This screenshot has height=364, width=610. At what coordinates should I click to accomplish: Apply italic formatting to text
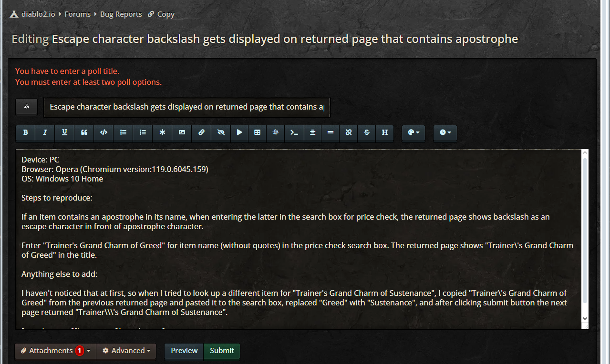click(45, 132)
